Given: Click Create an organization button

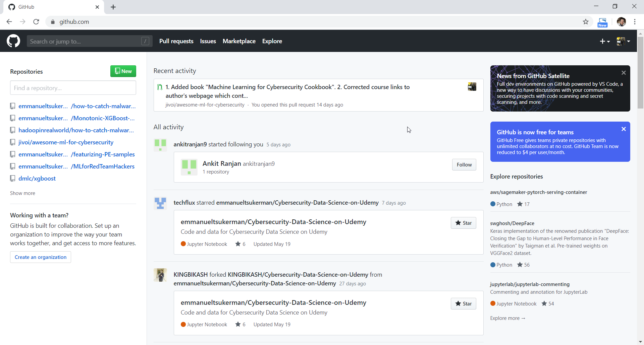Looking at the screenshot, I should coord(41,257).
